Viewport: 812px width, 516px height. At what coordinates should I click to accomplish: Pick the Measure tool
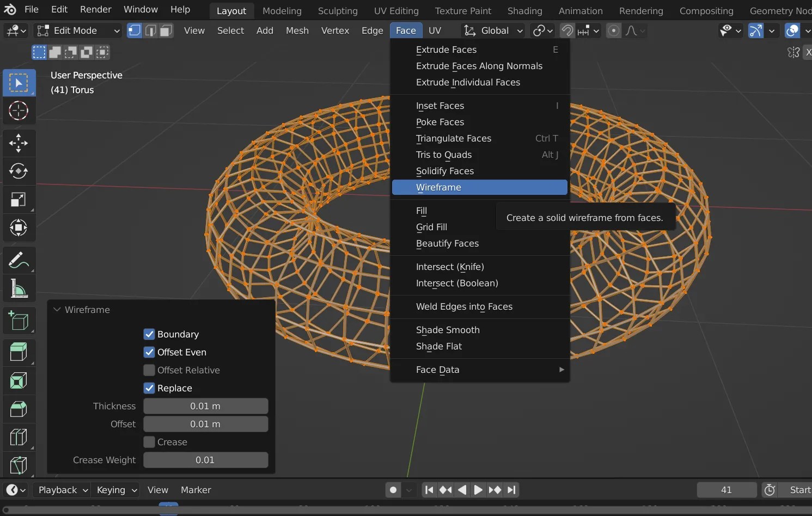(19, 289)
